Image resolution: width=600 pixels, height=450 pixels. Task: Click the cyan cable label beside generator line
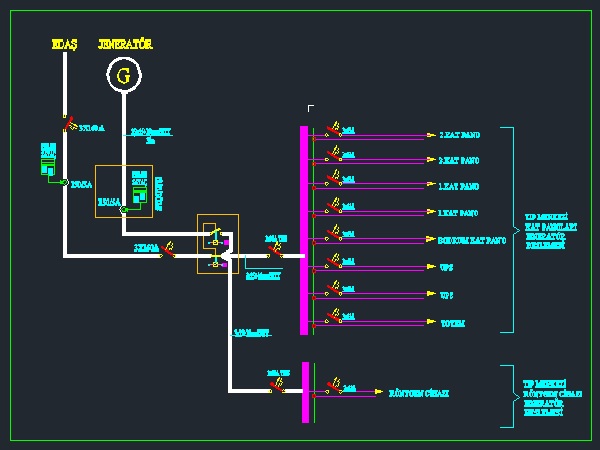coord(151,134)
